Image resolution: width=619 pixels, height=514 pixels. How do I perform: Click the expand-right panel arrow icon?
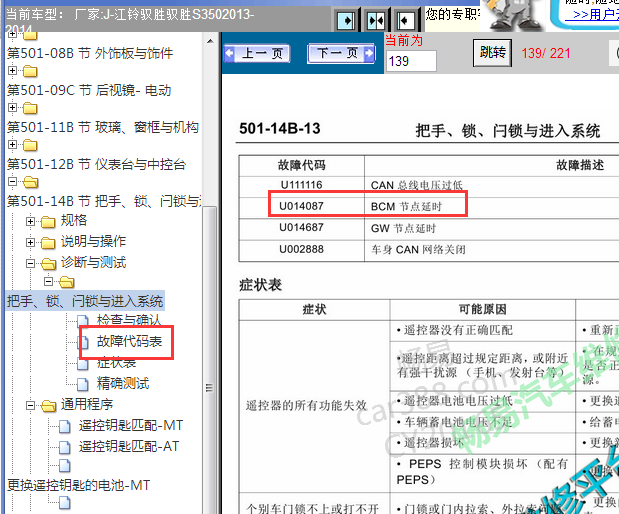(x=346, y=20)
